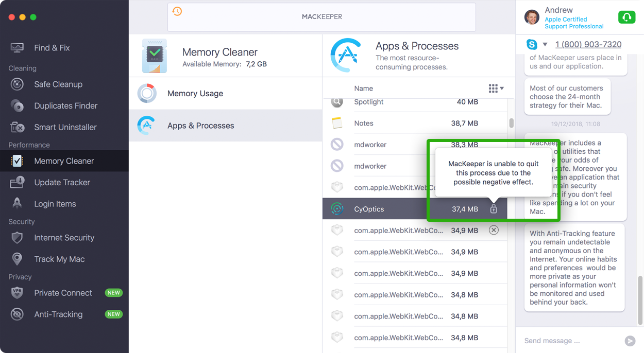Select the CyOptics process row
Screen dimensions: 644x353
click(415, 209)
